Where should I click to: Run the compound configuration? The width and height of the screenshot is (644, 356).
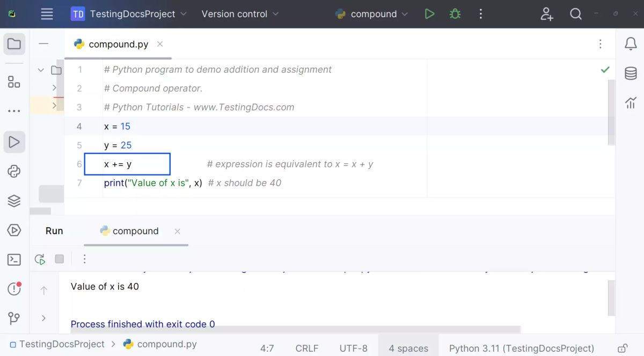(429, 14)
